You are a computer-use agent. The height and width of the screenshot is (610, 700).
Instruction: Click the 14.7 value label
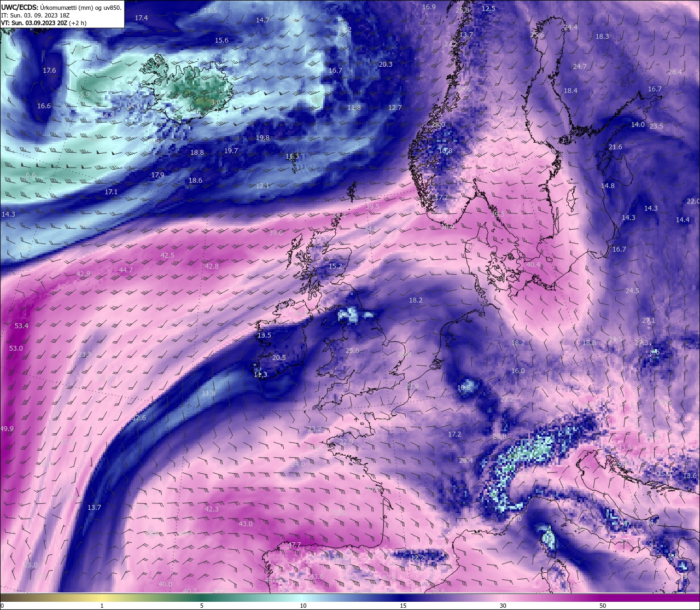pyautogui.click(x=262, y=20)
